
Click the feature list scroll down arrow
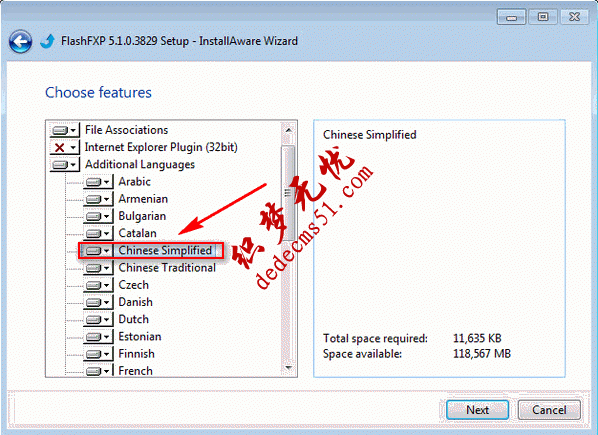point(289,368)
